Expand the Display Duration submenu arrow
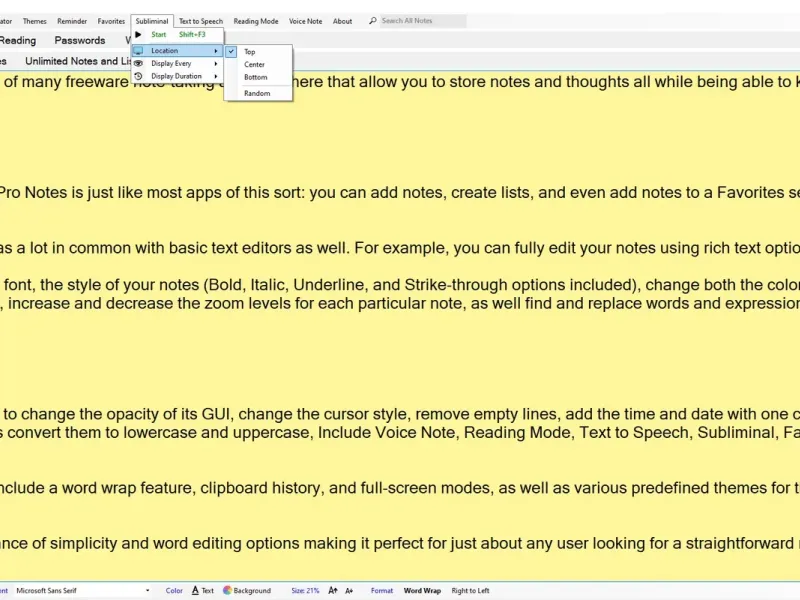Image resolution: width=800 pixels, height=600 pixels. pyautogui.click(x=216, y=76)
